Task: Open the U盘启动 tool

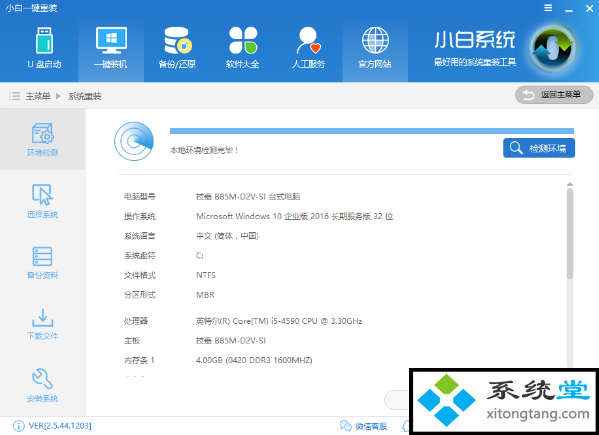Action: pyautogui.click(x=44, y=48)
